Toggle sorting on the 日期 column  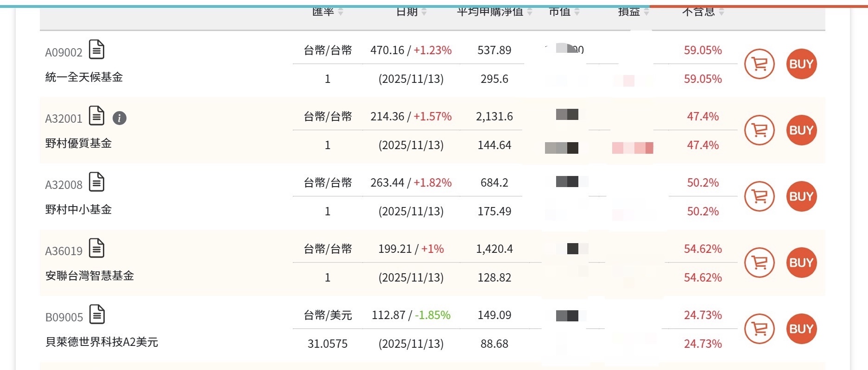click(424, 13)
